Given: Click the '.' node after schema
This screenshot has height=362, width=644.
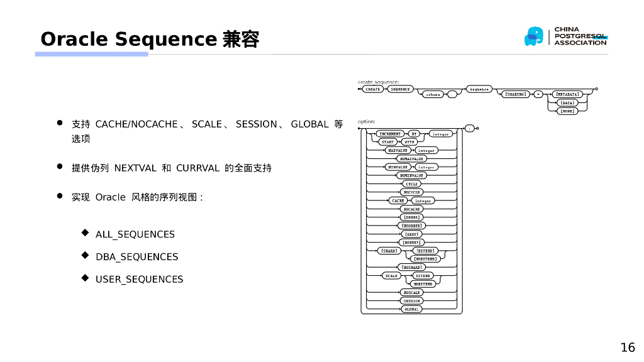Looking at the screenshot, I should 452,95.
